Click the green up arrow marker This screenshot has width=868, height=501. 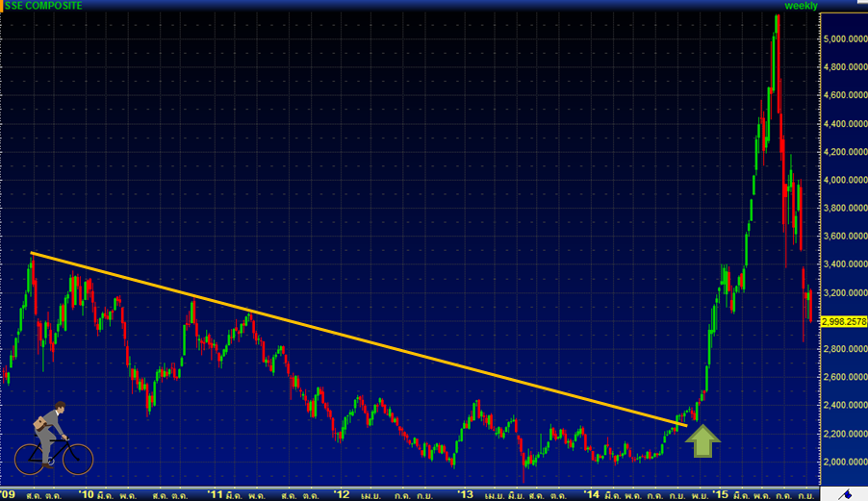(x=702, y=440)
